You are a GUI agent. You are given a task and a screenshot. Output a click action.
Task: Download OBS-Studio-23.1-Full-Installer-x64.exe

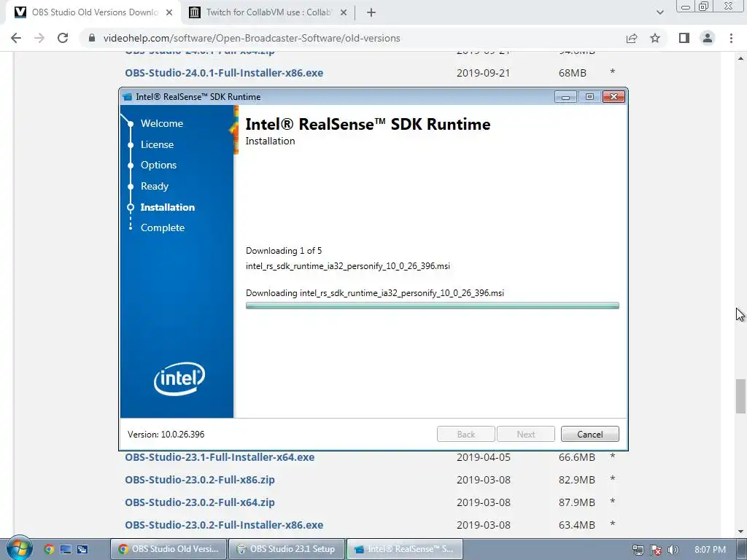(x=220, y=457)
